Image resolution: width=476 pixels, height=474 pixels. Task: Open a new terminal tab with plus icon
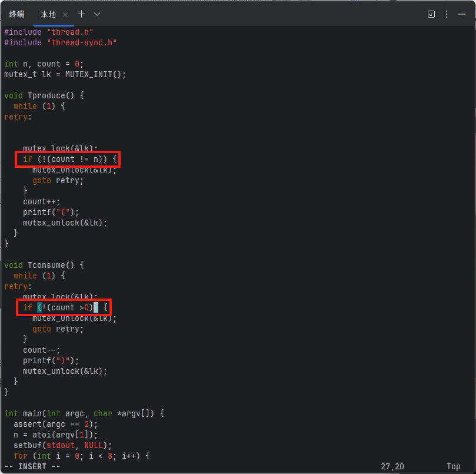pyautogui.click(x=82, y=14)
